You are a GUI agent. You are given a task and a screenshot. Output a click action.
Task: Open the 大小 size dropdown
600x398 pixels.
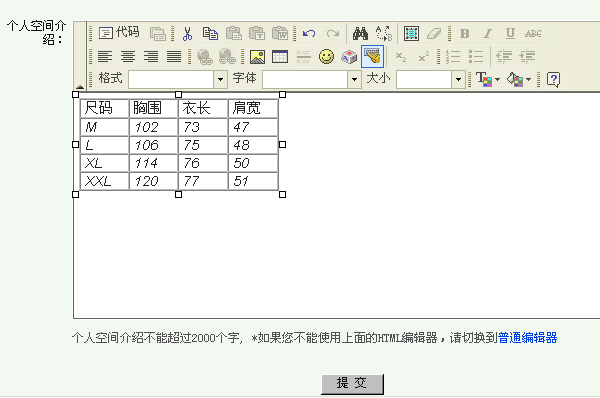point(458,80)
